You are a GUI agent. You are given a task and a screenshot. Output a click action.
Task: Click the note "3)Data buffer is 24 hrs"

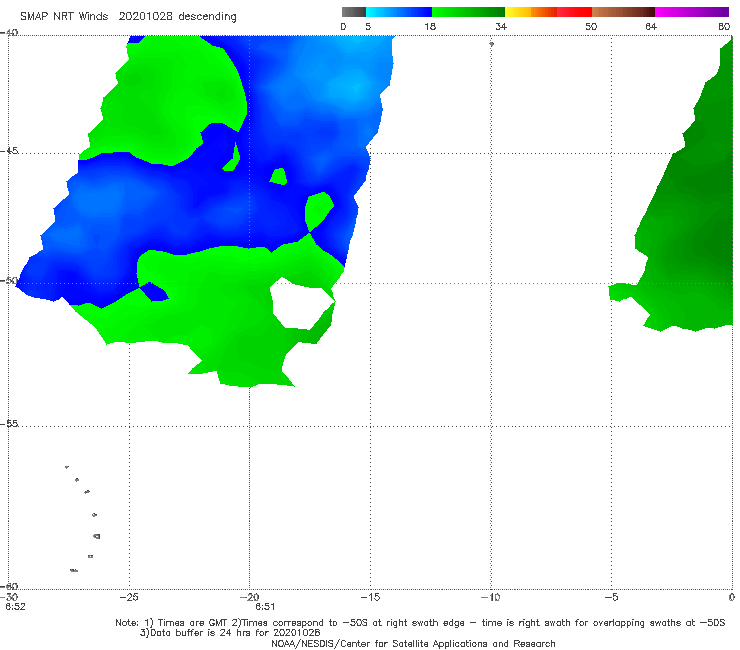pyautogui.click(x=198, y=633)
